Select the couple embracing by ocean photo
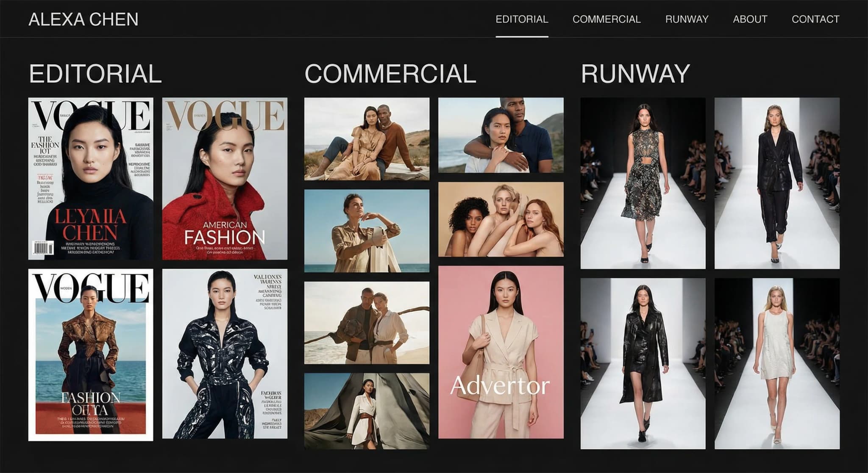This screenshot has width=868, height=473. click(x=502, y=138)
